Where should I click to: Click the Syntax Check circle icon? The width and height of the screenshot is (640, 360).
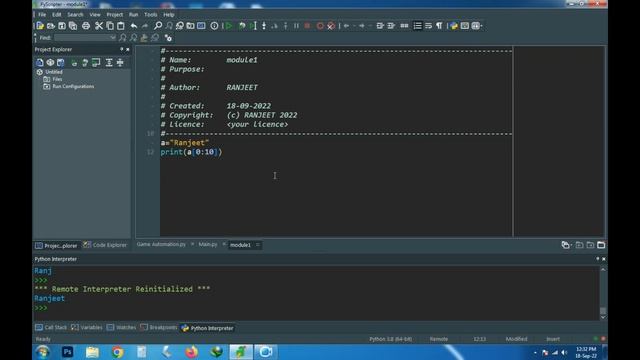coord(214,26)
